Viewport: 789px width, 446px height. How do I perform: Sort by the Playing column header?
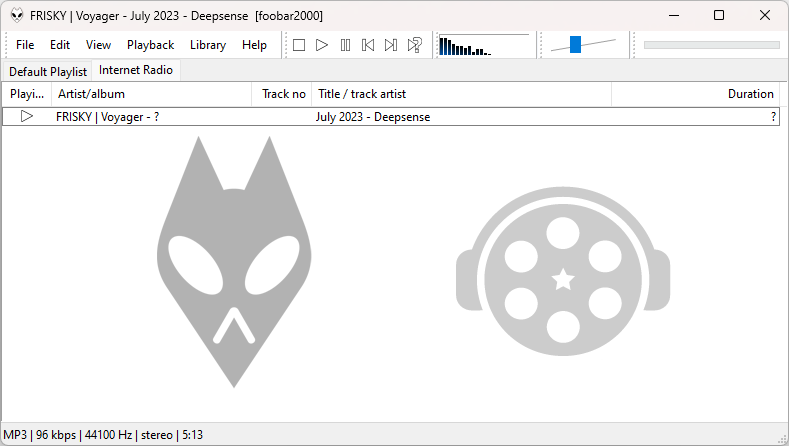pos(27,94)
